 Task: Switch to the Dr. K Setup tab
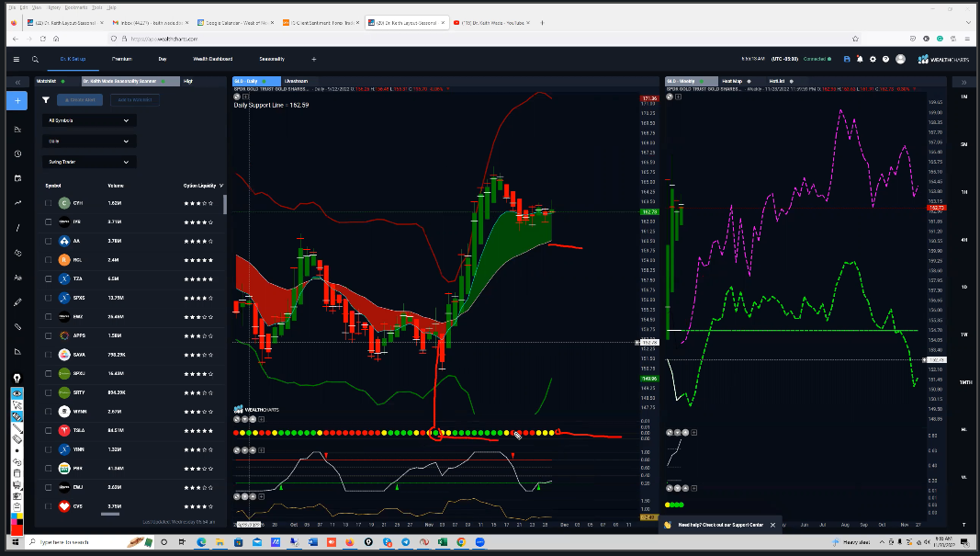click(x=73, y=60)
